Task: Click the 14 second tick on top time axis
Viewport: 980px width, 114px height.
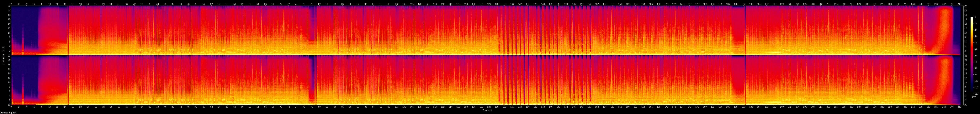Action: click(65, 4)
